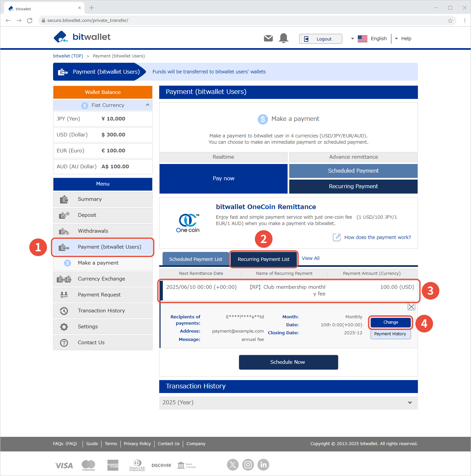
Task: Click the Contact Us question mark icon
Action: point(64,343)
